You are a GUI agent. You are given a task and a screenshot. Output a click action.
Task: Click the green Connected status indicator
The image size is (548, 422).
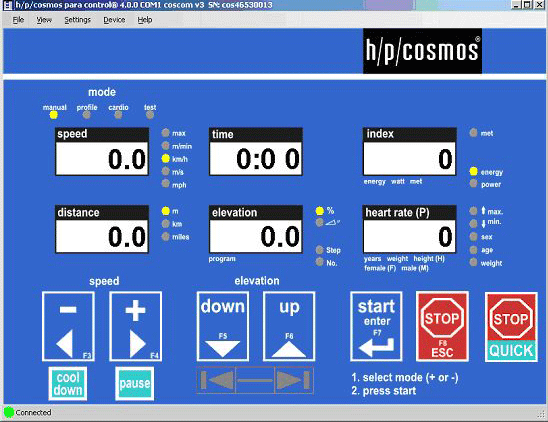tap(9, 413)
